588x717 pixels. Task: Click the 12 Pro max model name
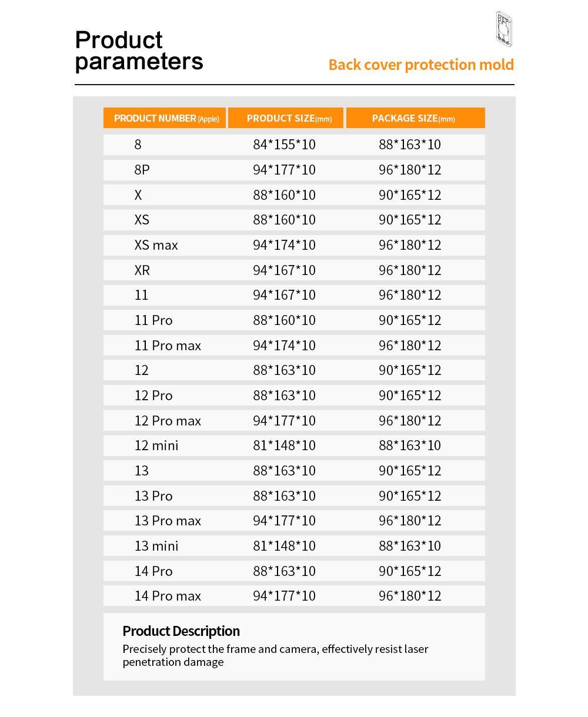coord(168,421)
